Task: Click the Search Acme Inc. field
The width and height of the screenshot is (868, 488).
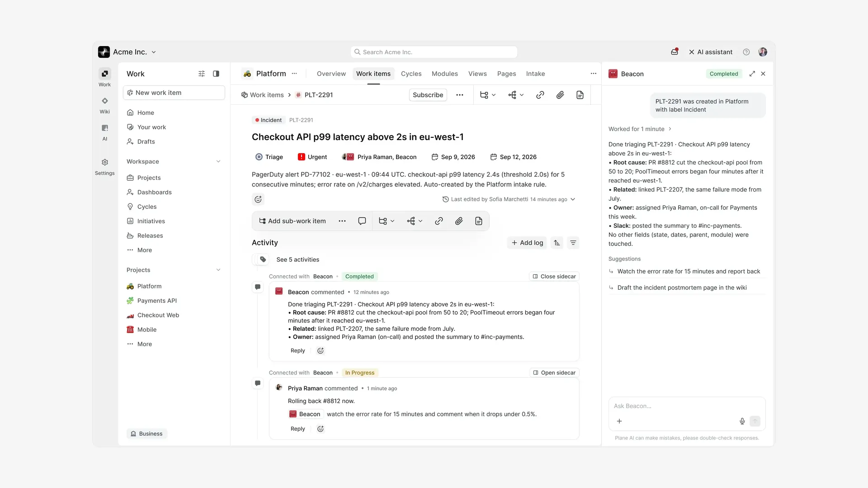Action: click(434, 52)
